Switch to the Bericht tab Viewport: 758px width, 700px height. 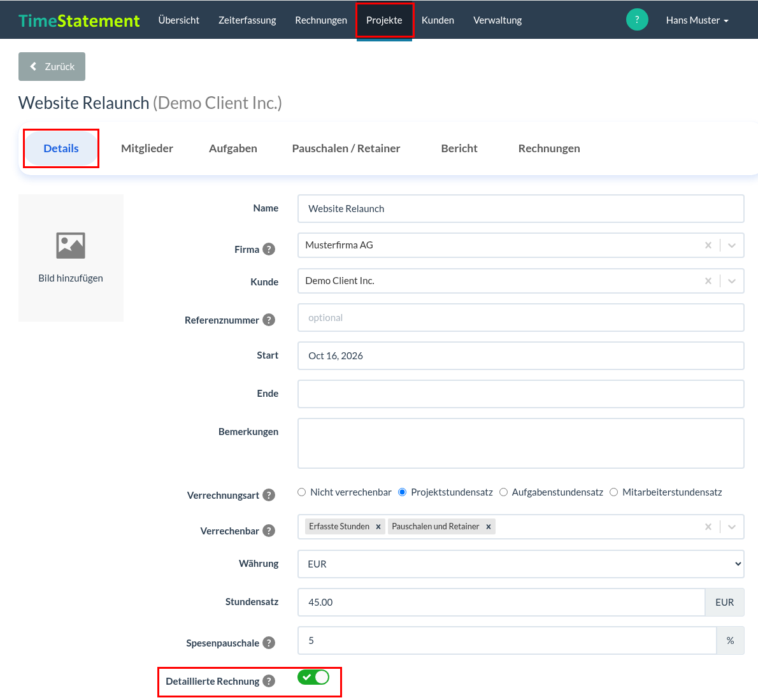[459, 148]
